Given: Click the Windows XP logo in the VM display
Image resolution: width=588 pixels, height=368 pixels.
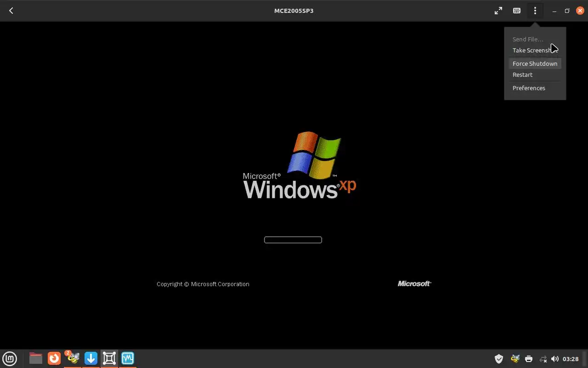Looking at the screenshot, I should [x=300, y=166].
